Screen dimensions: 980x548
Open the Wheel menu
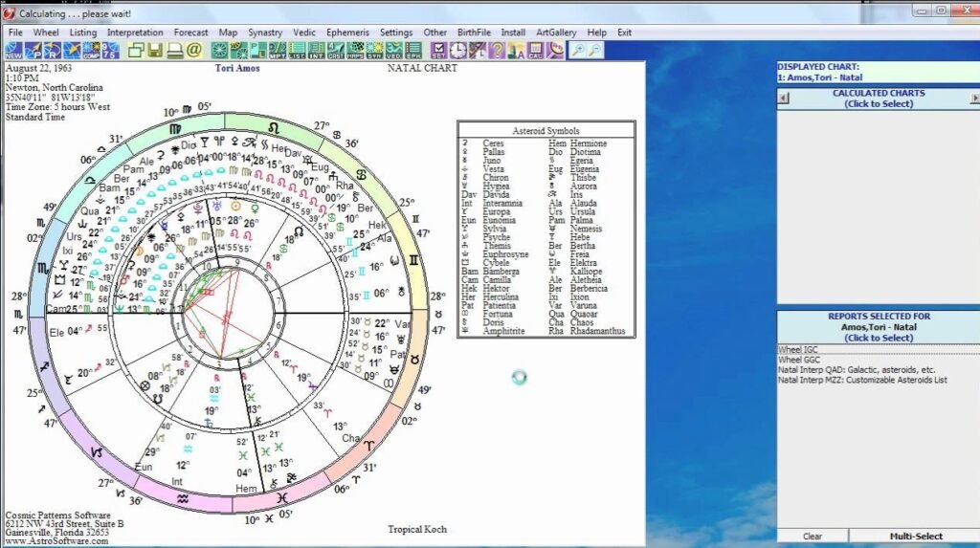(46, 33)
